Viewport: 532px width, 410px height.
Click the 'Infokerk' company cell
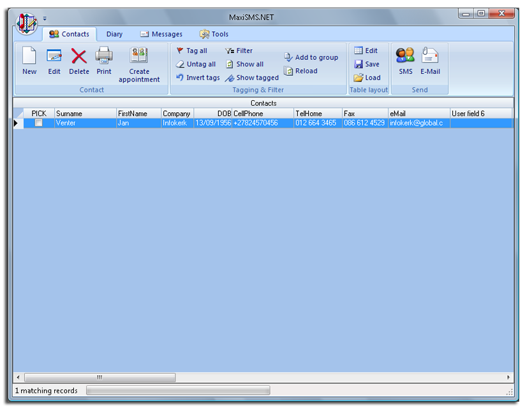coord(177,123)
